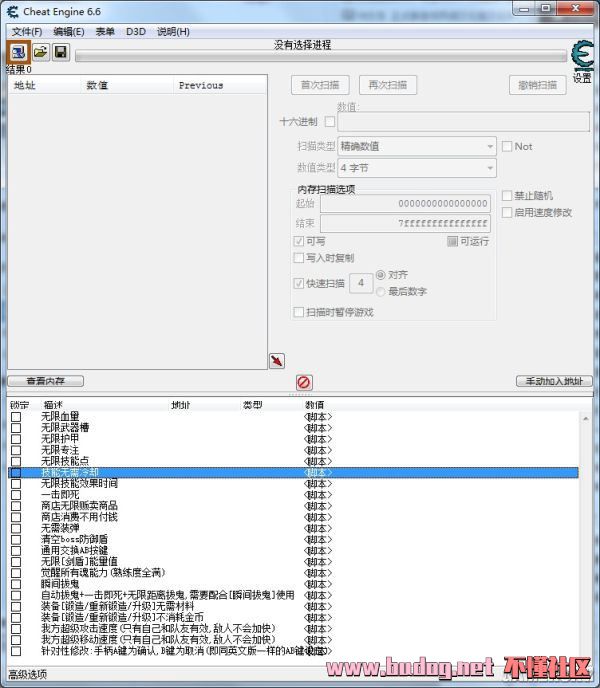
Task: Open the process list via computer icon
Action: [x=18, y=52]
